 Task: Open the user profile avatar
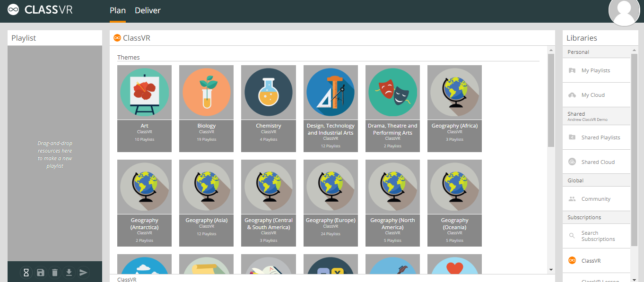[624, 10]
